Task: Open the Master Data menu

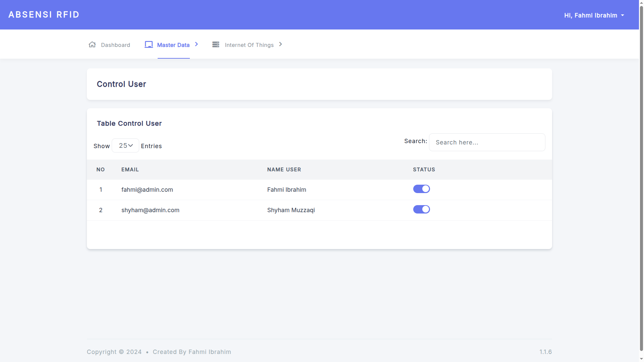Action: coord(173,45)
